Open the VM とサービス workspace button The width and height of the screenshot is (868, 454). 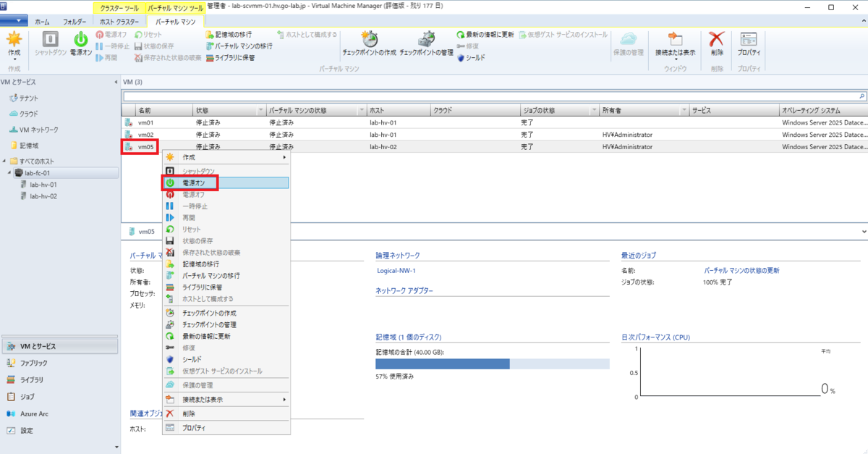tap(59, 346)
